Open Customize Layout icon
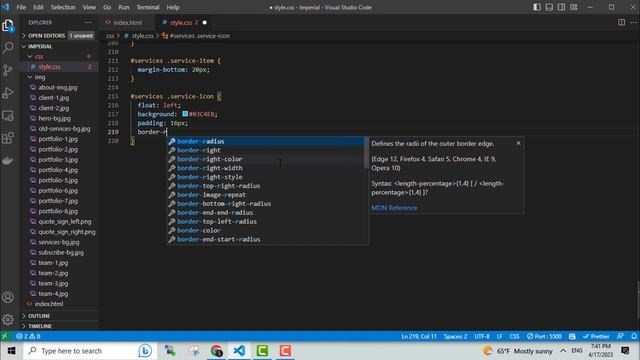This screenshot has width=640, height=360. (574, 7)
